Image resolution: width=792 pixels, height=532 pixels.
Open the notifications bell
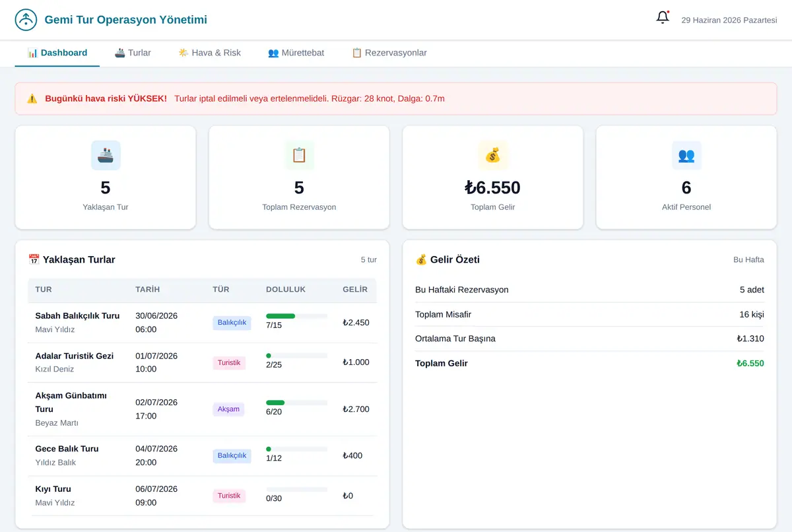663,18
